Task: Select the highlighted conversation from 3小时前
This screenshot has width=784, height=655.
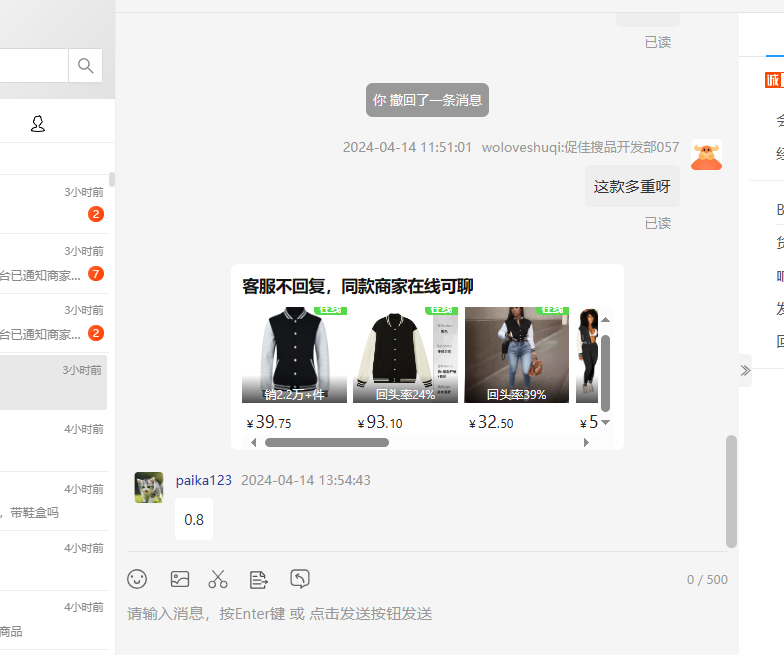Action: (54, 382)
